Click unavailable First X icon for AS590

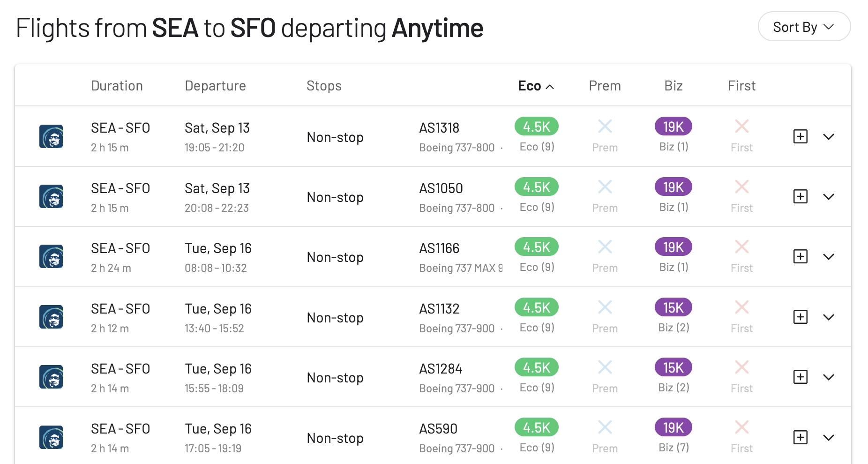(x=742, y=427)
